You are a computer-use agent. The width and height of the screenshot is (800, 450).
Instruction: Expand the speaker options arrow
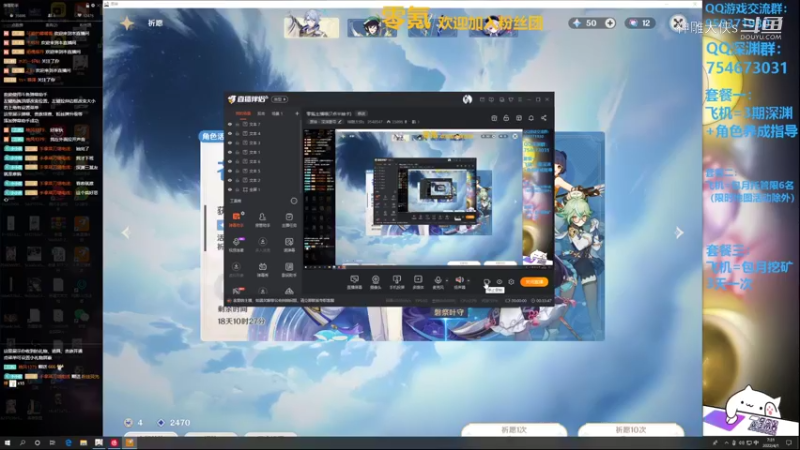[468, 280]
